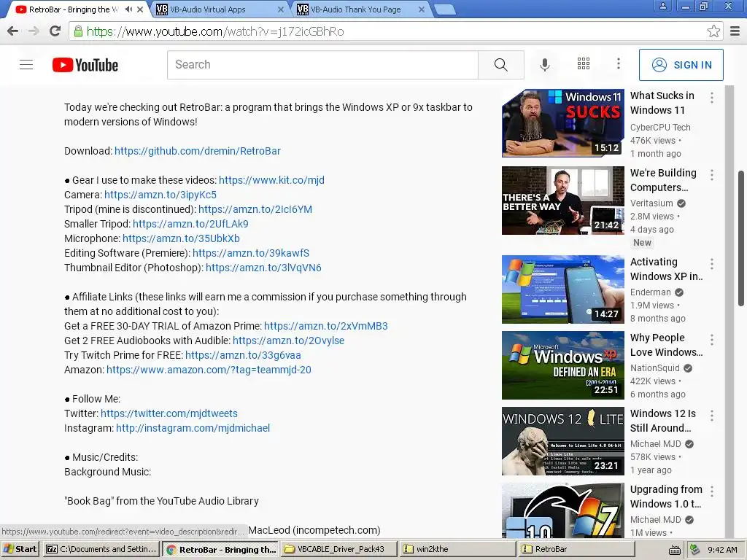Reload the page with refresh icon
The image size is (747, 560).
click(55, 31)
